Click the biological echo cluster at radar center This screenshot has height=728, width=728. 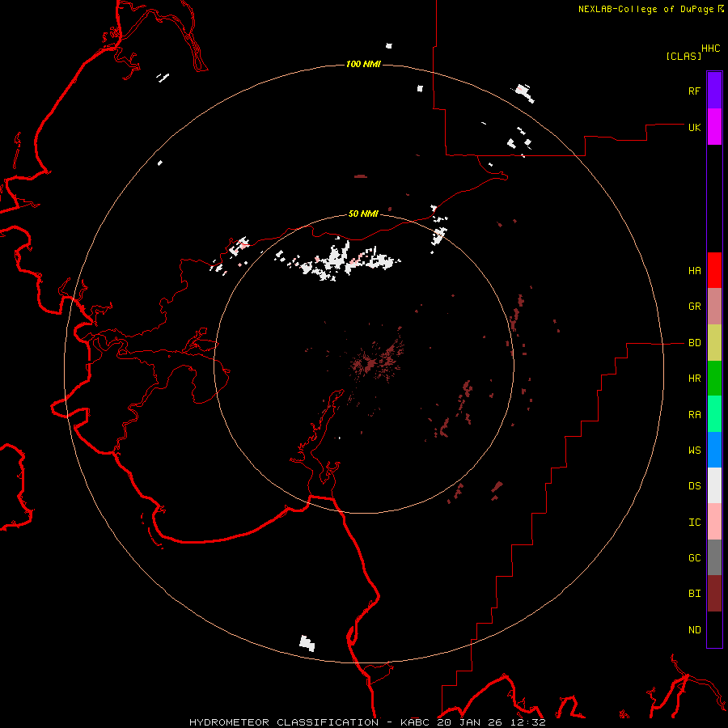coord(376,360)
